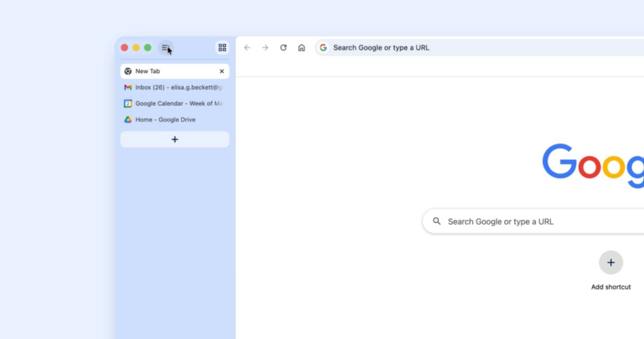Go forward using the forward arrow

(x=265, y=47)
